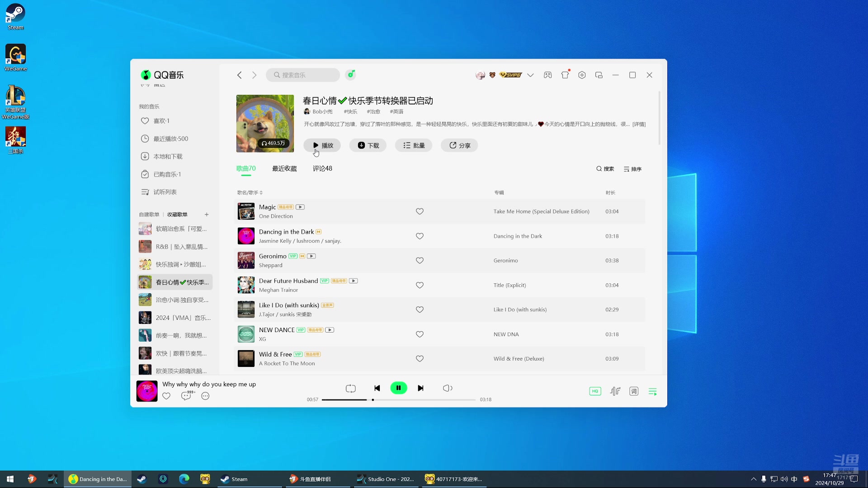Search within playlist using 搜索
Image resolution: width=868 pixels, height=488 pixels.
point(605,169)
